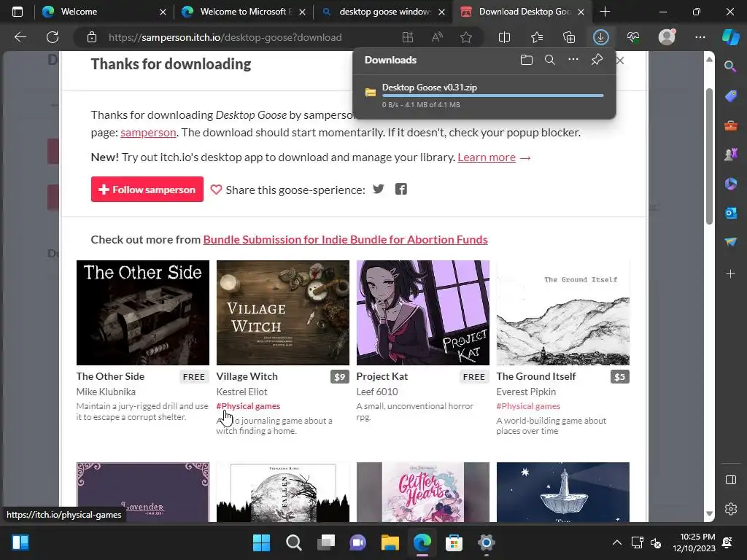747x560 pixels.
Task: Open Edge Settings and more menu
Action: (x=700, y=37)
